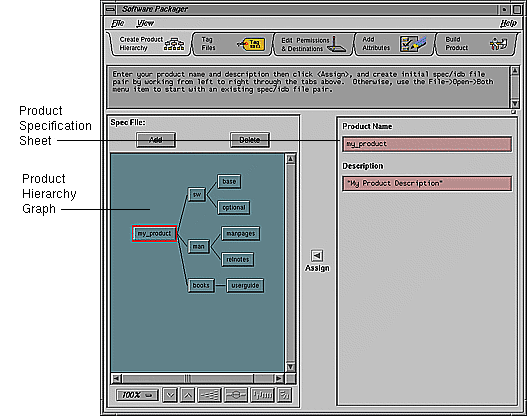Click the Add button under Spec File

pos(156,140)
